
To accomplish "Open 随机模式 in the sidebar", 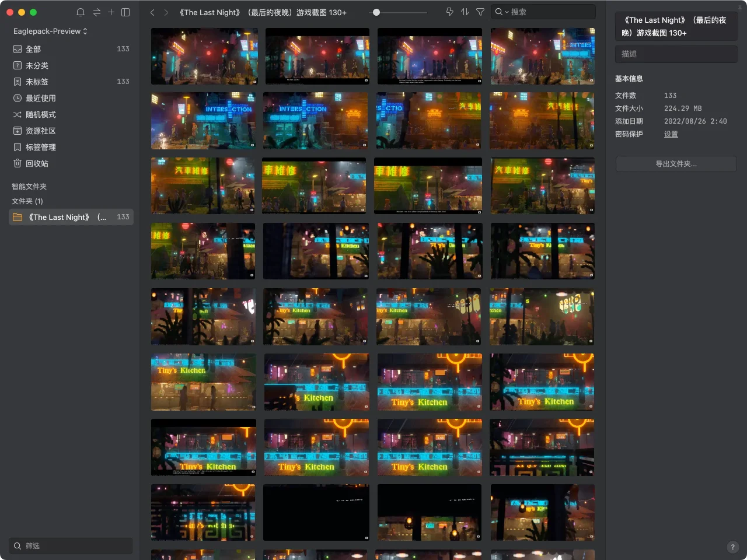I will click(x=71, y=114).
